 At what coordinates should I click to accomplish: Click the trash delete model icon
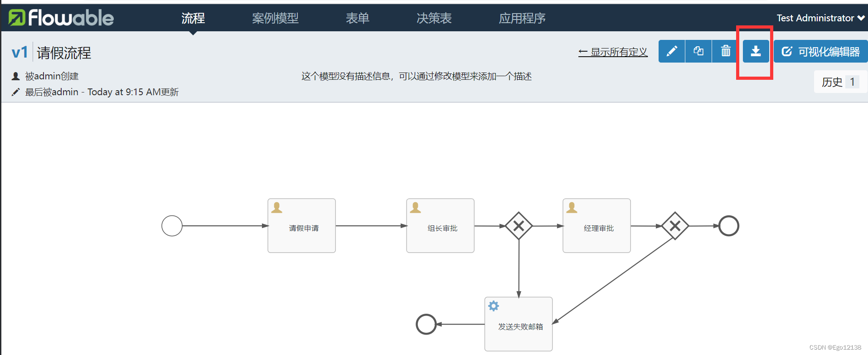click(726, 51)
